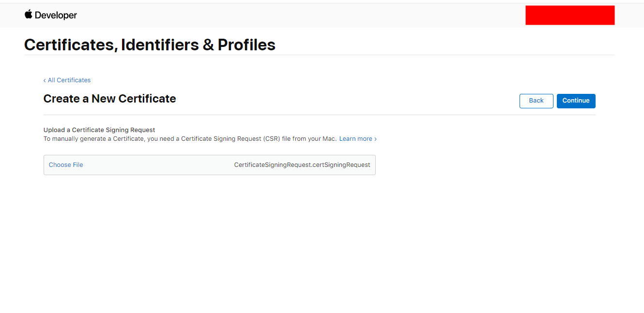Return to All Certificates list
644x313 pixels.
(69, 80)
